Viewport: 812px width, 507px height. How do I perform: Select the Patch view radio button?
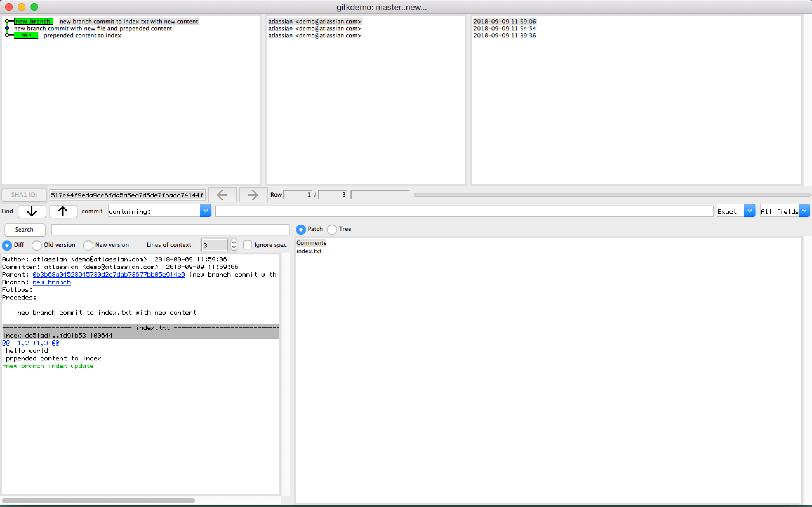[x=302, y=229]
